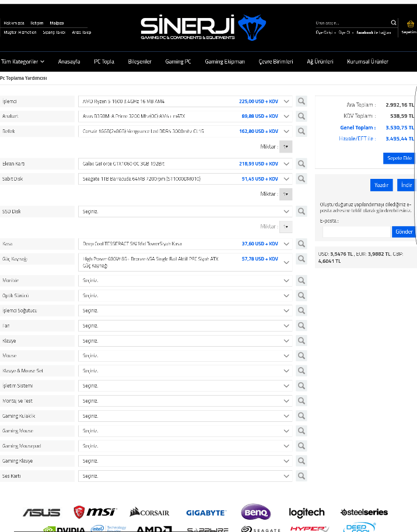Click the Logitech brand logo

[307, 512]
